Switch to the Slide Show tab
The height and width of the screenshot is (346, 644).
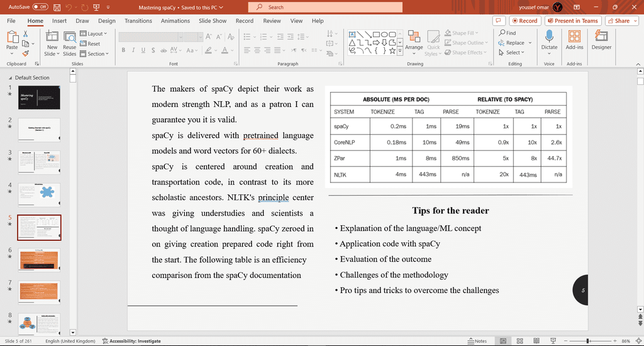213,21
